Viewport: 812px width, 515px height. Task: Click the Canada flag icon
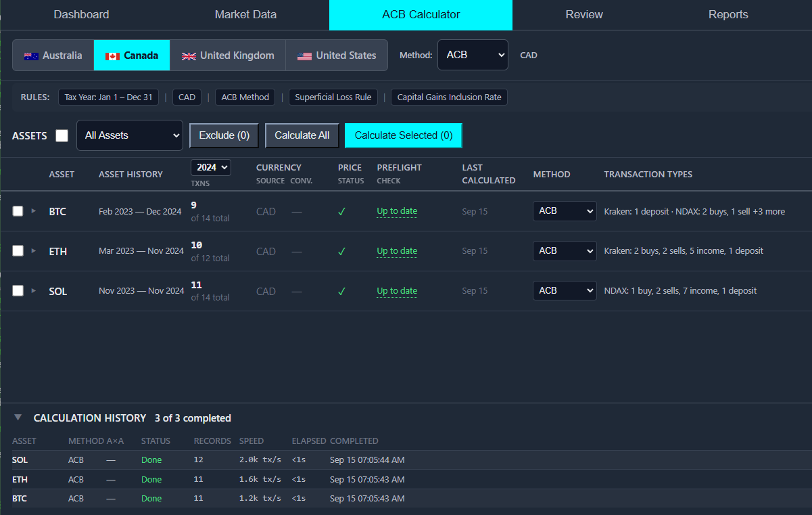click(x=112, y=55)
